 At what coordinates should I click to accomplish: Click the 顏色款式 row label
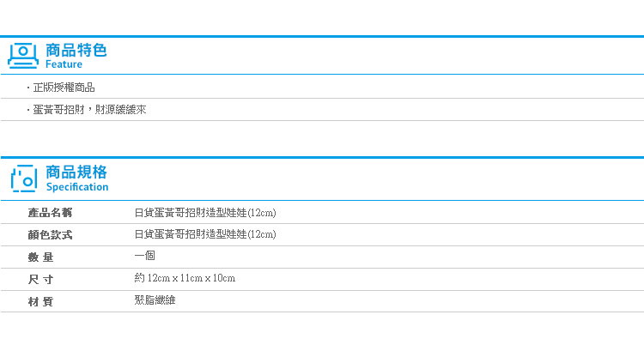(50, 235)
